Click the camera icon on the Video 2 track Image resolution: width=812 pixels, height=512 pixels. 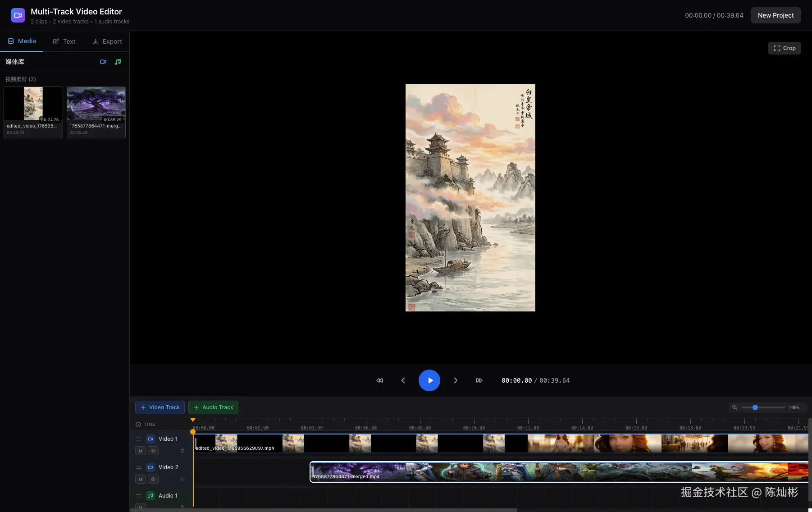coord(151,467)
